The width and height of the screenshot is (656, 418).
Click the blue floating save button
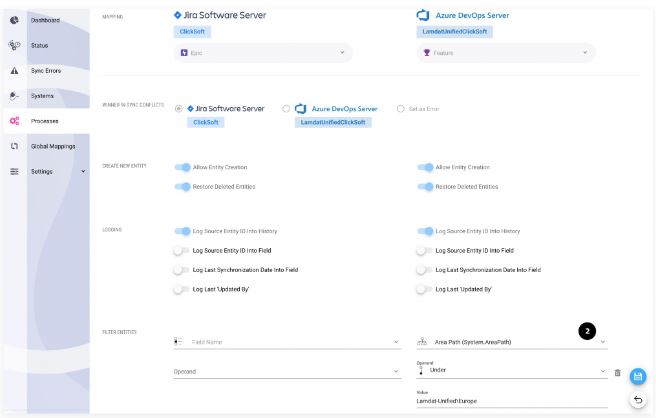coord(638,377)
